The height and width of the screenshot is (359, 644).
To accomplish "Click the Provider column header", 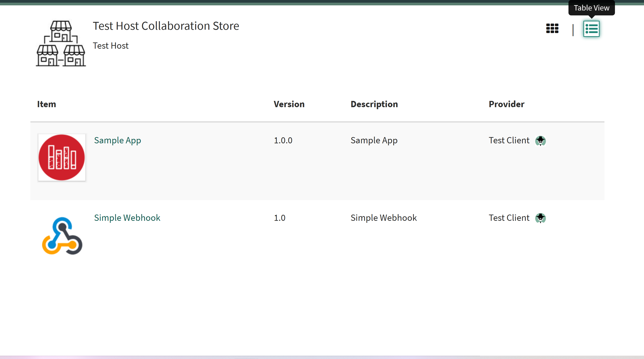I will (506, 104).
